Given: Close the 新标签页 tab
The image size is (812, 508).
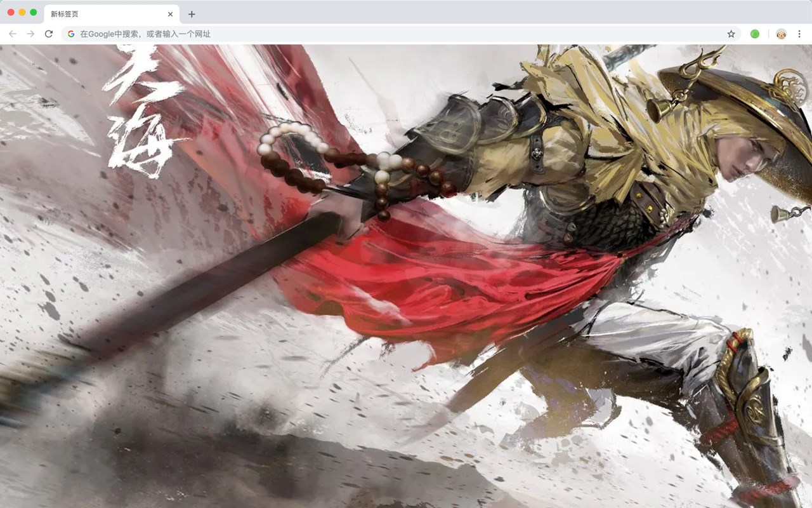Looking at the screenshot, I should pos(170,14).
